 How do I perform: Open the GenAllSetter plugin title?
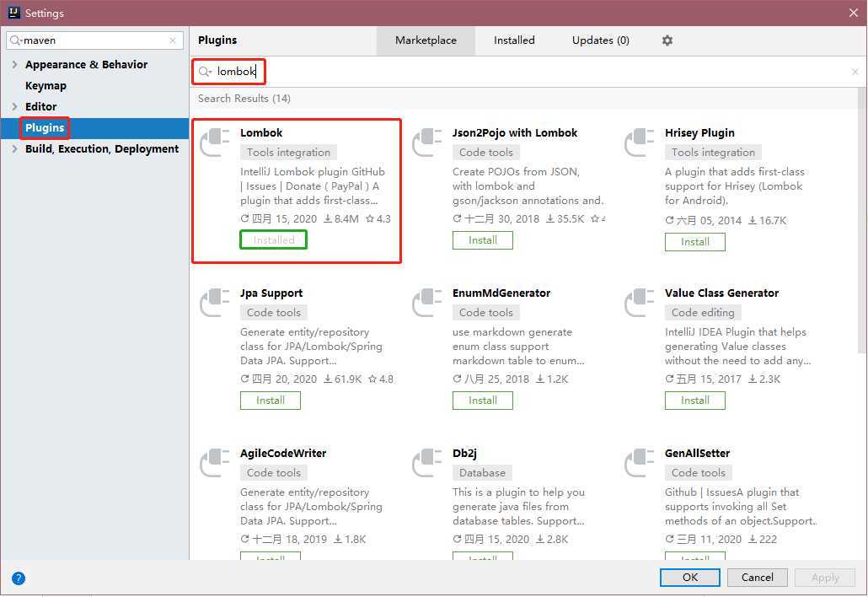pyautogui.click(x=698, y=453)
